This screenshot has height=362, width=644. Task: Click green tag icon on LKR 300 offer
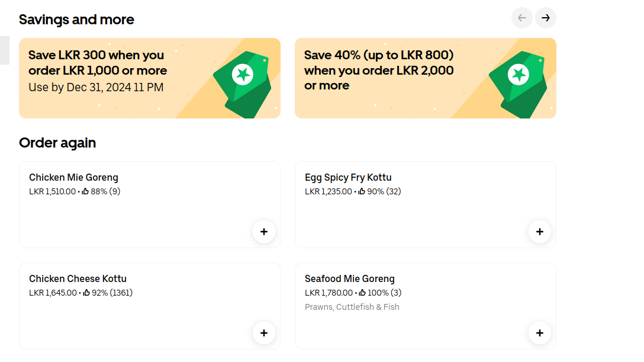(x=242, y=84)
